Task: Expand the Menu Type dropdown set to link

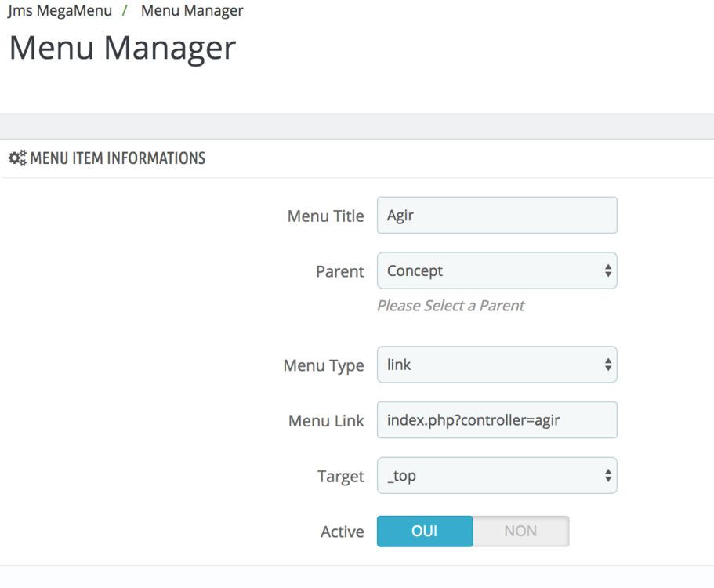Action: pos(497,365)
